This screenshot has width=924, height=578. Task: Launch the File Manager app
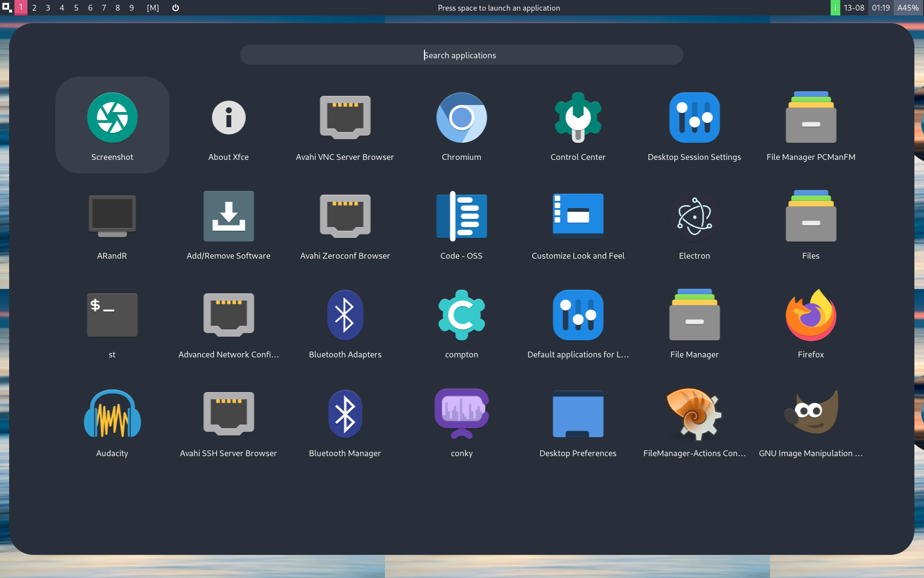tap(694, 323)
